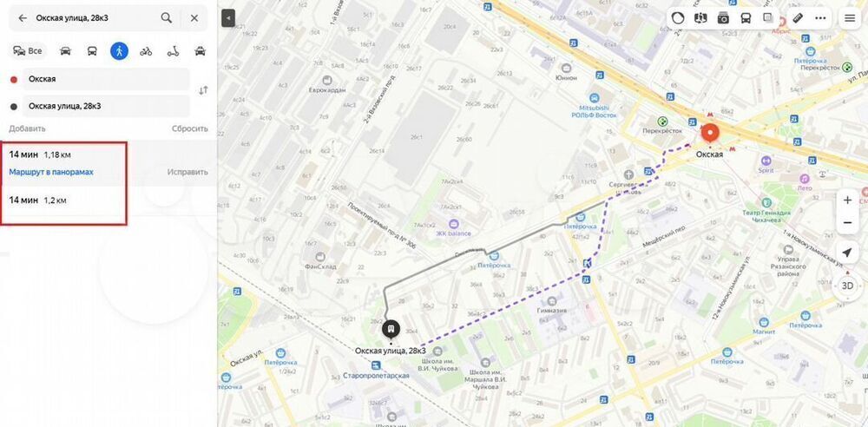Select the public transport route mode
The width and height of the screenshot is (868, 427).
click(92, 51)
